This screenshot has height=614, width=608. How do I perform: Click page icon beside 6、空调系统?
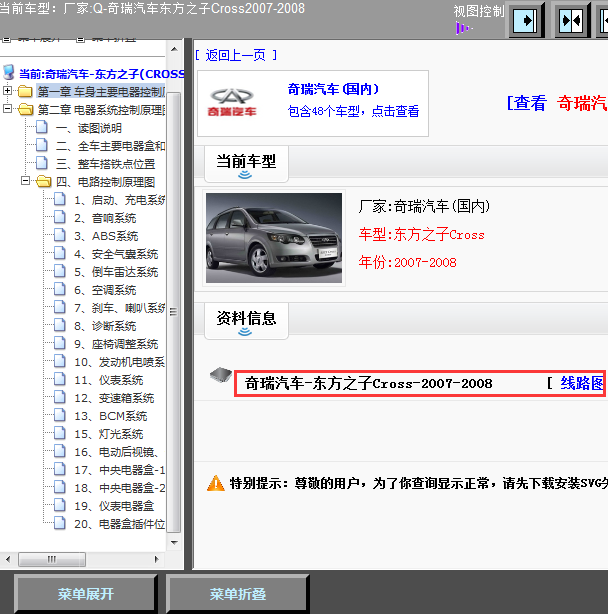(x=60, y=289)
